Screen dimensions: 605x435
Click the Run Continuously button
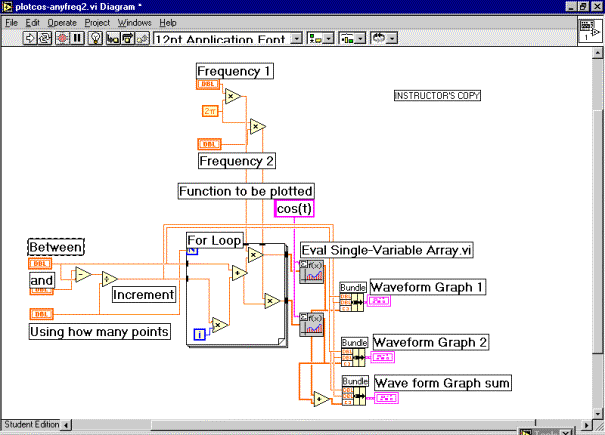[x=45, y=38]
